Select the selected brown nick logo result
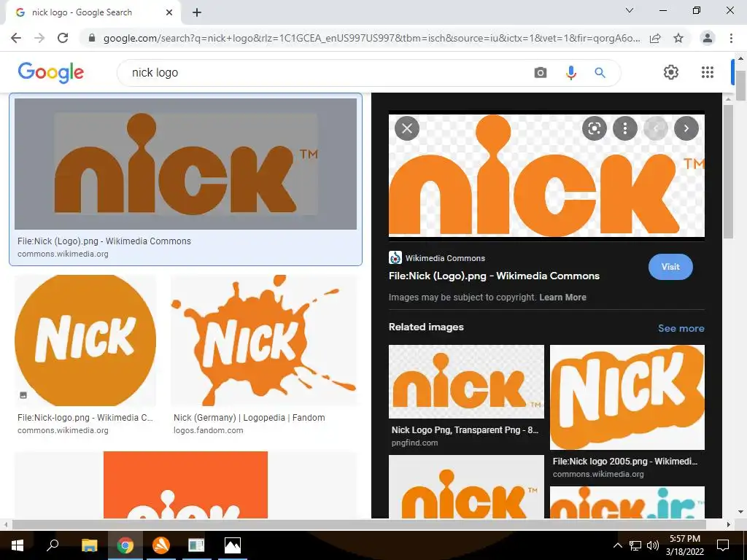 click(186, 164)
